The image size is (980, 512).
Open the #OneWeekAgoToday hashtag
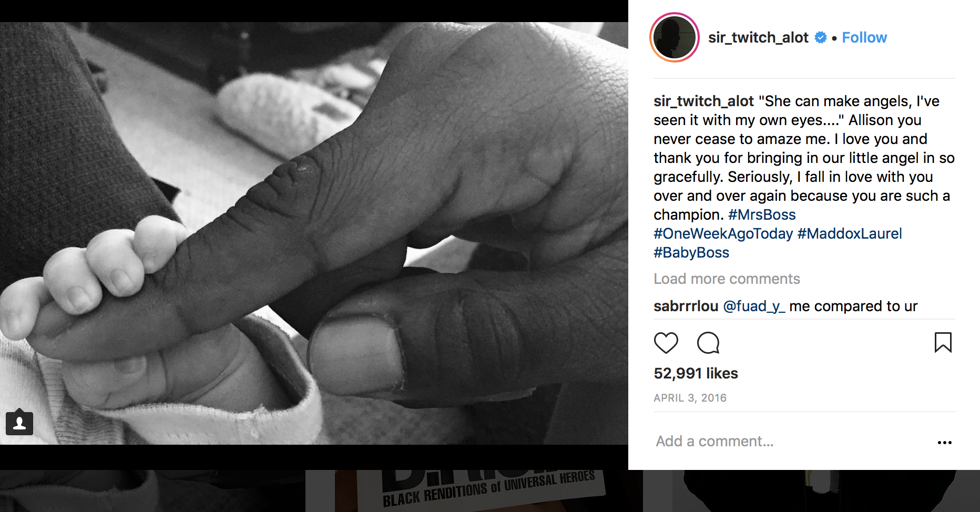[x=723, y=233]
